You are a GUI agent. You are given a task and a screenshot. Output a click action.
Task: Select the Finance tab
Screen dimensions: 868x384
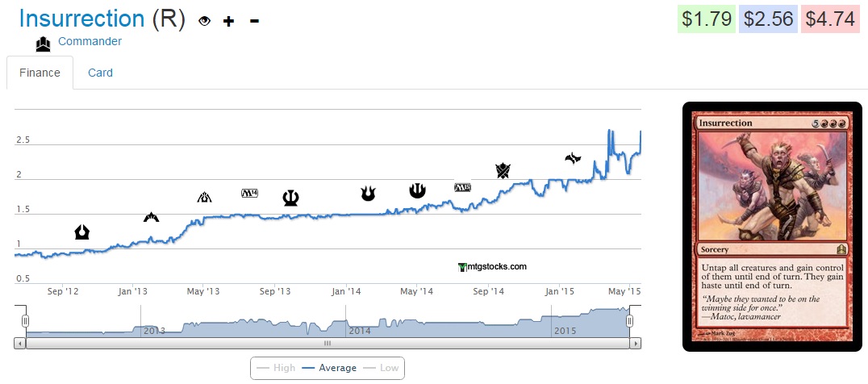click(x=40, y=73)
